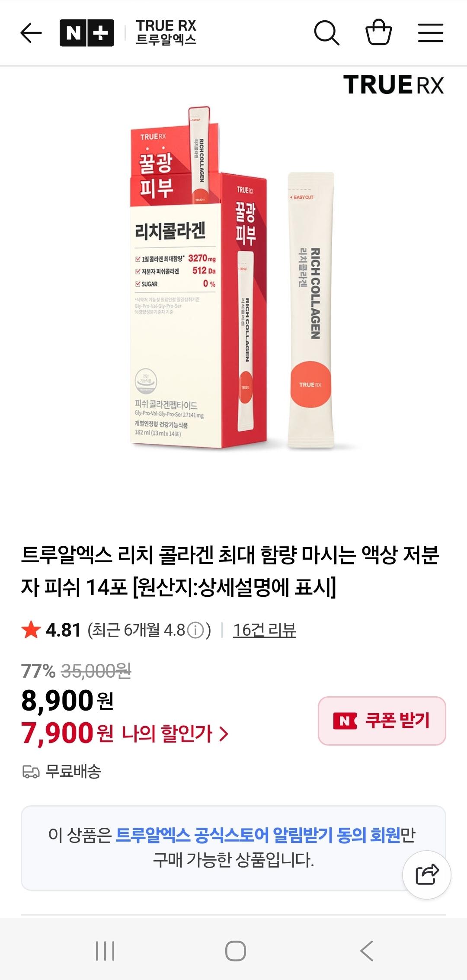
Task: Tap Android back navigation button
Action: click(367, 951)
